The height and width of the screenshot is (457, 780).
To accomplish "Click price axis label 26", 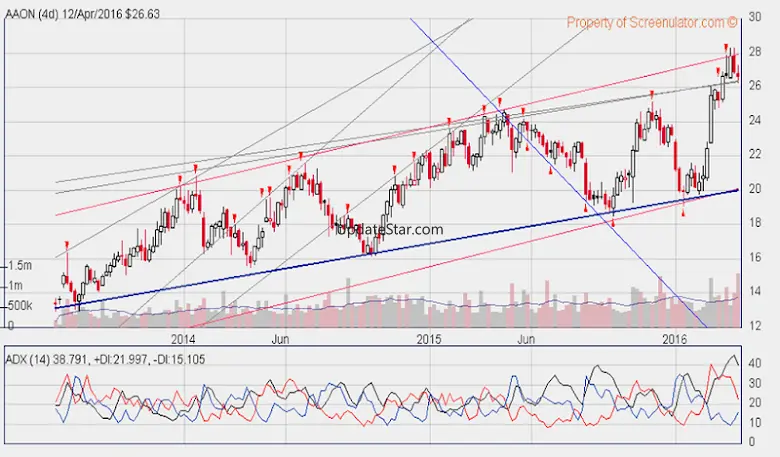I will (x=755, y=86).
